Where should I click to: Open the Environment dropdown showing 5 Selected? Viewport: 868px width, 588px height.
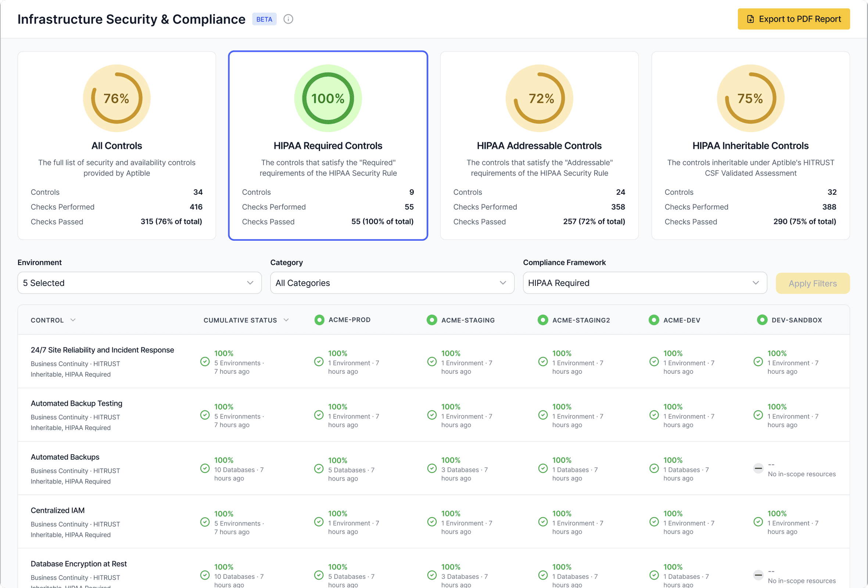click(x=139, y=283)
